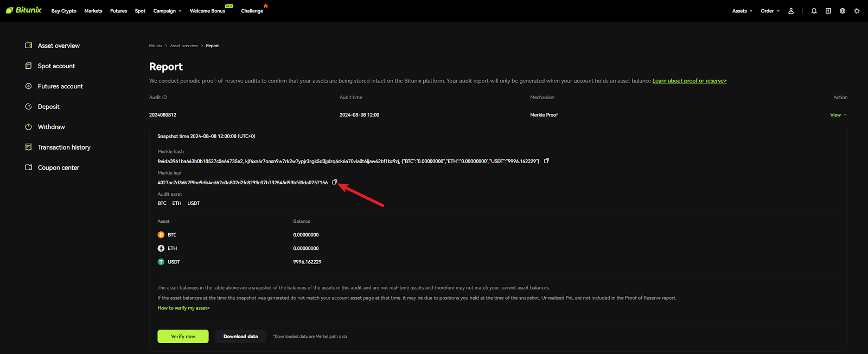Screen dimensions: 868x354
Task: Open the Assets dropdown menu
Action: [742, 11]
